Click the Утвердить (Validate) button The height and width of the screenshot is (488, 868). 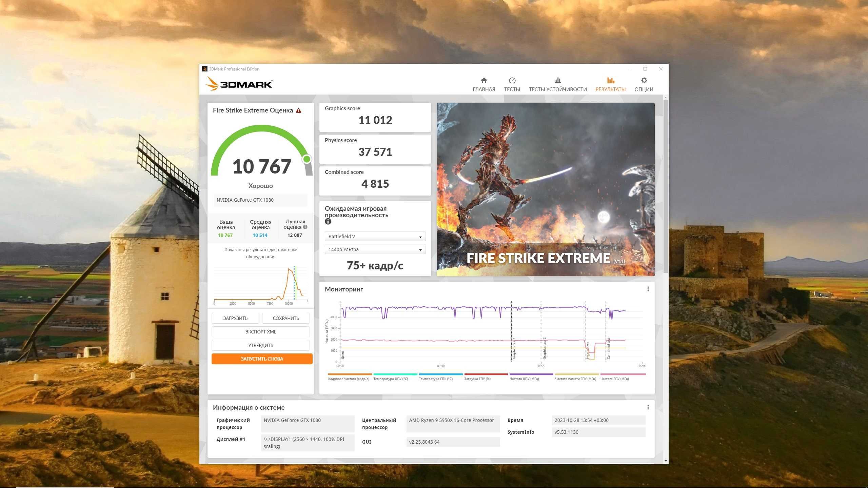tap(261, 345)
